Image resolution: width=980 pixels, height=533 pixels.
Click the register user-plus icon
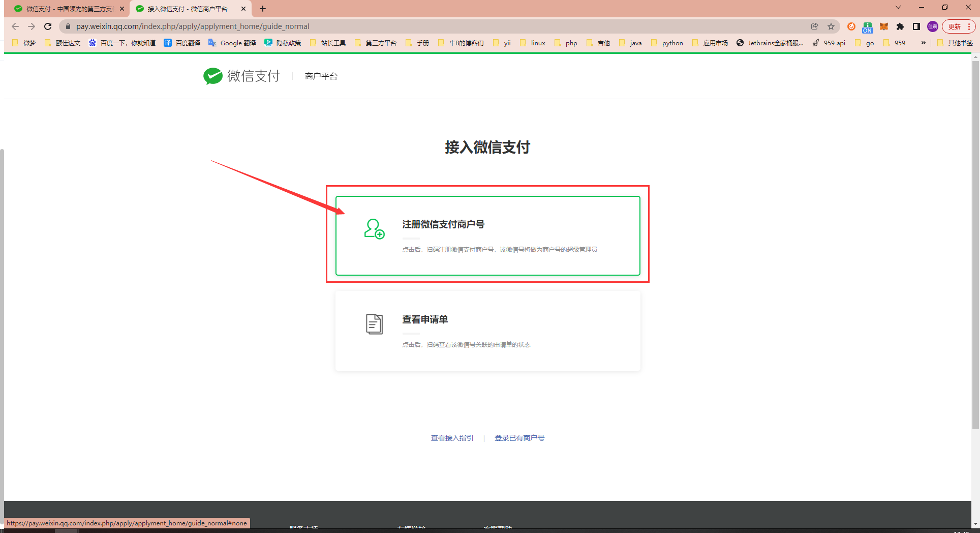(374, 229)
